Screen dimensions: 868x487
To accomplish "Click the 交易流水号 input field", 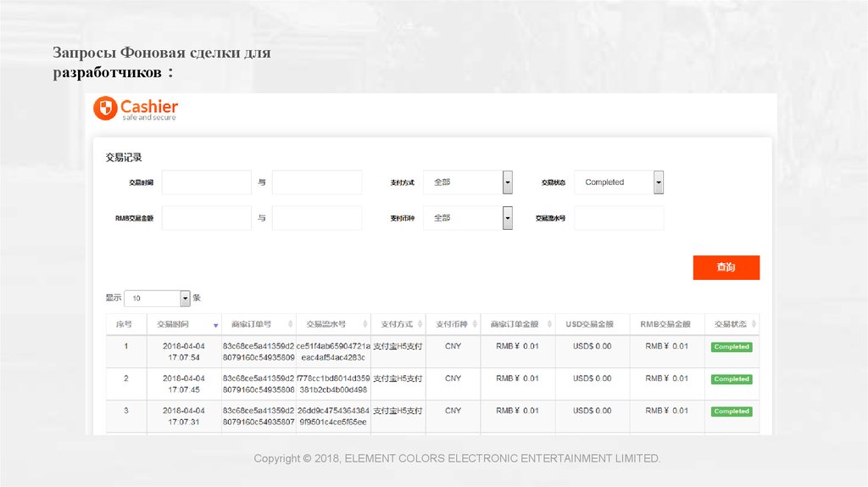I will (x=619, y=218).
